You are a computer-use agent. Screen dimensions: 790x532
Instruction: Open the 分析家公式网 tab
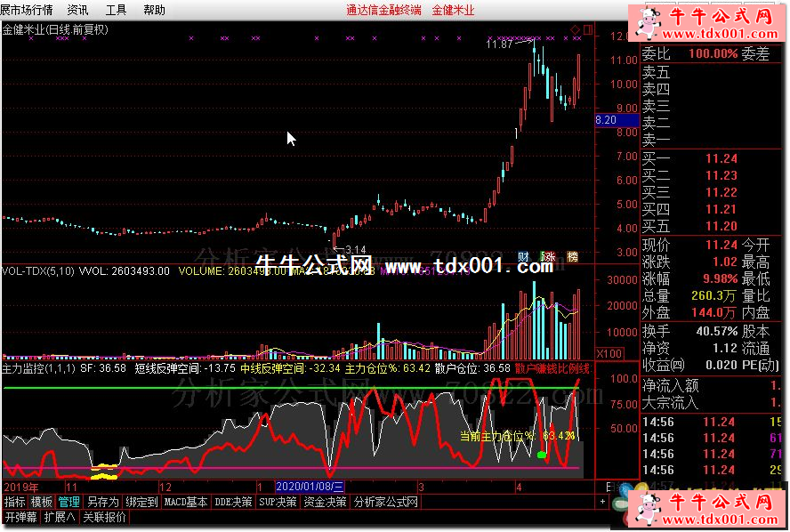tap(385, 502)
